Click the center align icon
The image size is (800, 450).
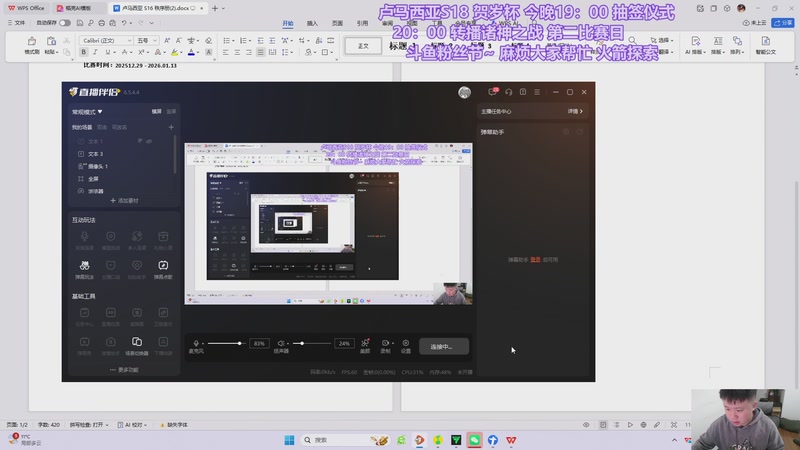(x=237, y=52)
